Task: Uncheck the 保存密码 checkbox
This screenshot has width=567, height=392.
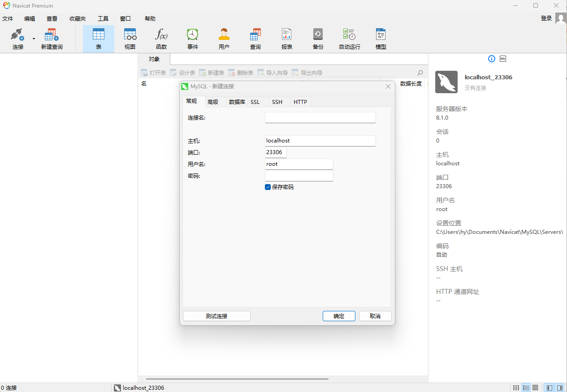Action: tap(268, 187)
